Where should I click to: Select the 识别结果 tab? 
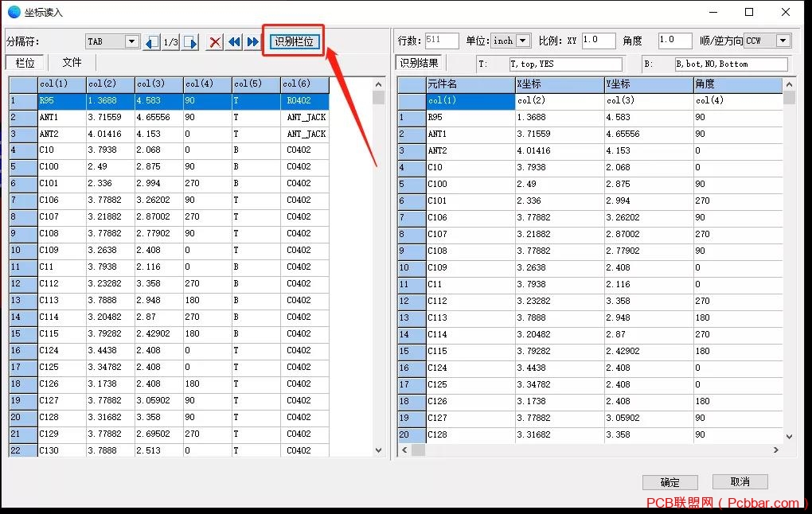(x=419, y=63)
